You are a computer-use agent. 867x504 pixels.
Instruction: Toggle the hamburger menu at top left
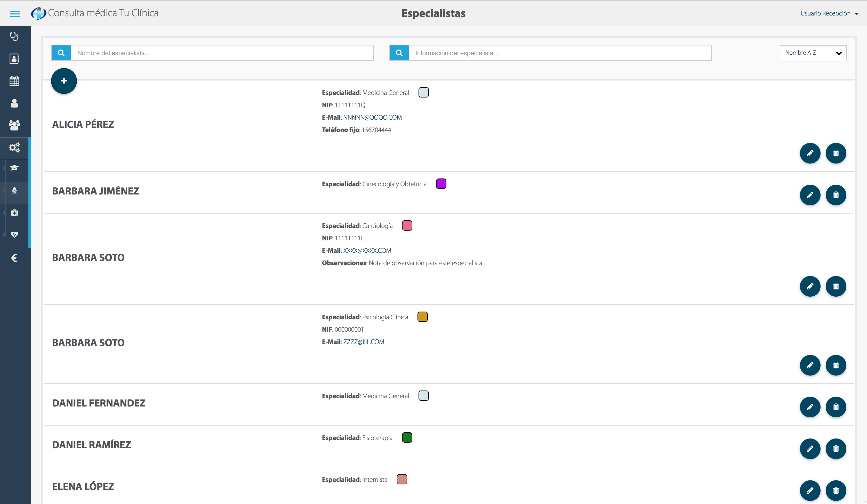point(15,14)
